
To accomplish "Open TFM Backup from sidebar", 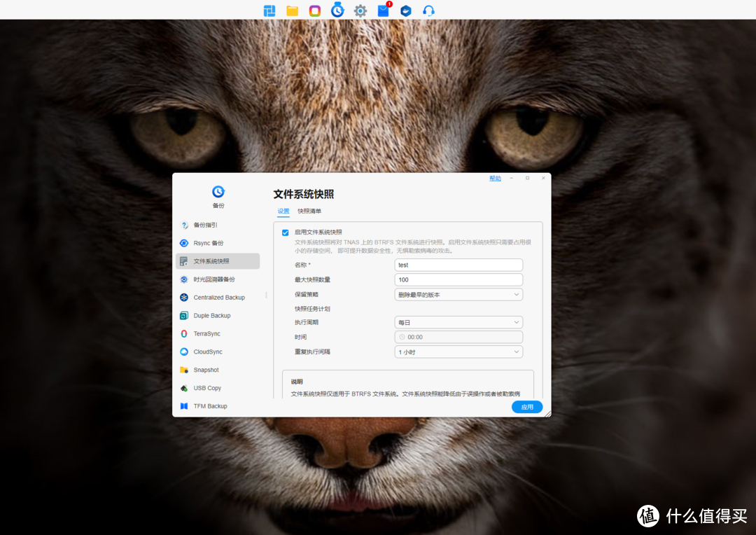I will (210, 406).
